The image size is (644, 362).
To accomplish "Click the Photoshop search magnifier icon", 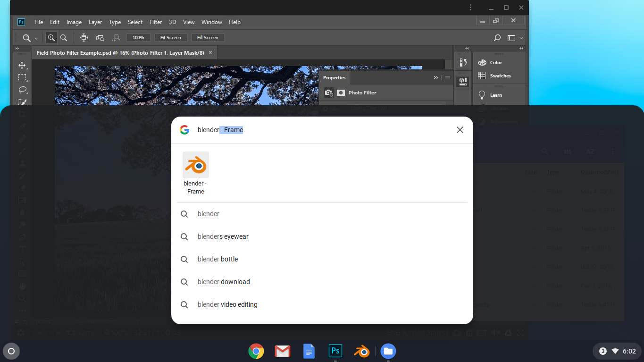I will coord(497,38).
